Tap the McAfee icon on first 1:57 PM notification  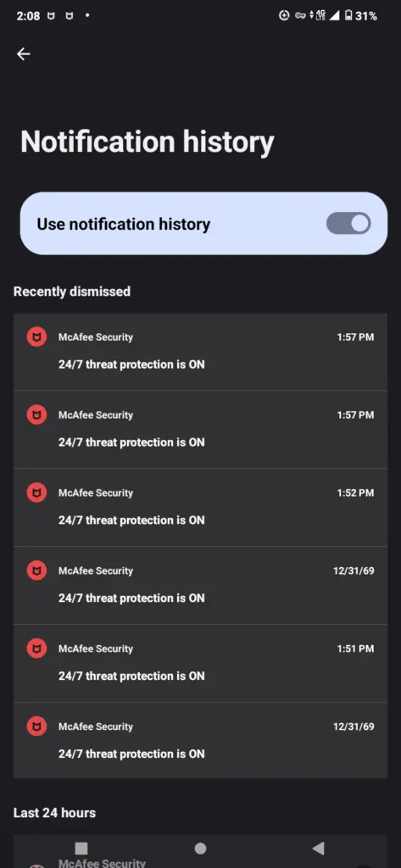tap(36, 337)
